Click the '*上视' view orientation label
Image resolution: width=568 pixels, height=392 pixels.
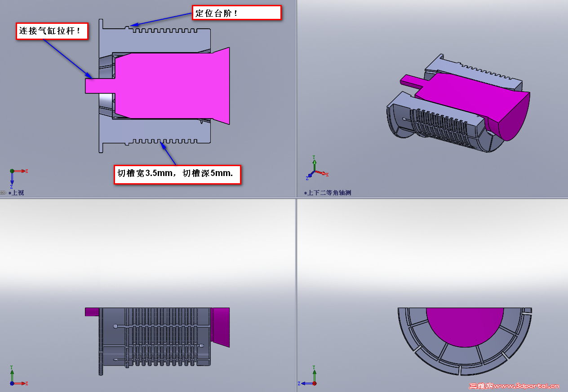point(17,192)
